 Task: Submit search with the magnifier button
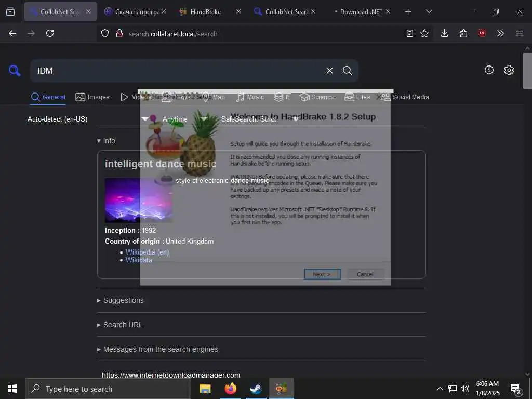[348, 71]
